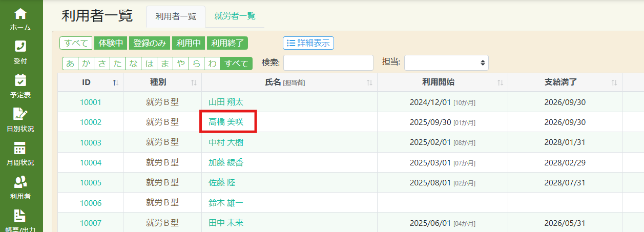Open the 担当 dropdown
This screenshot has height=232, width=644.
(x=446, y=62)
